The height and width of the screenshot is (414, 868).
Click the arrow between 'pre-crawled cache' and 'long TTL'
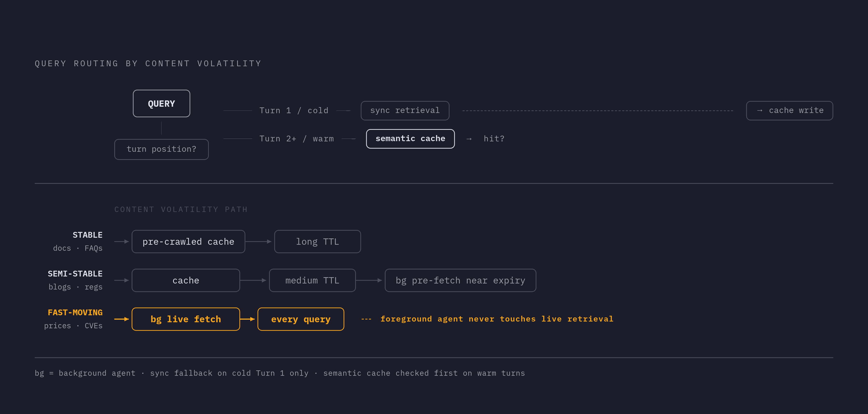click(x=258, y=242)
